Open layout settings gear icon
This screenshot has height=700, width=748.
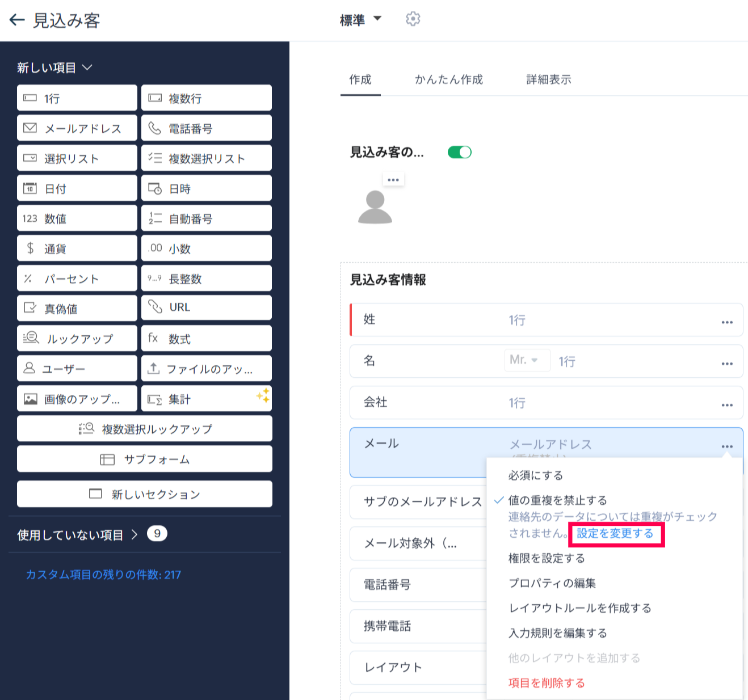tap(413, 19)
